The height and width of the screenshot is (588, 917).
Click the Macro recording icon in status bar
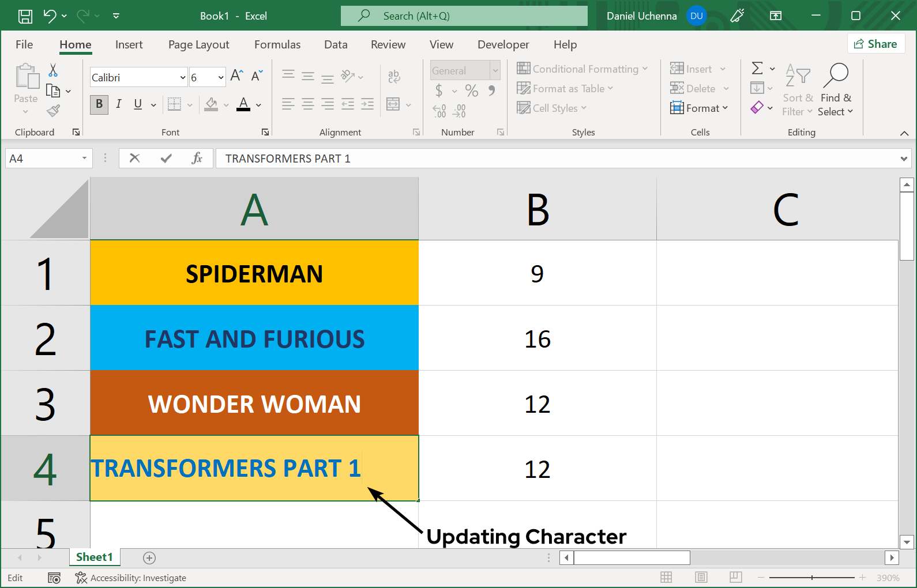click(x=54, y=578)
